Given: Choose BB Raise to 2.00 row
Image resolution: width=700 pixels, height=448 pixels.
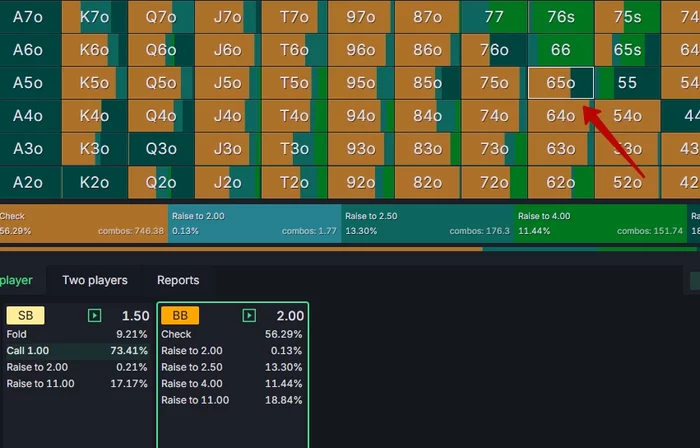Looking at the screenshot, I should click(x=232, y=351).
